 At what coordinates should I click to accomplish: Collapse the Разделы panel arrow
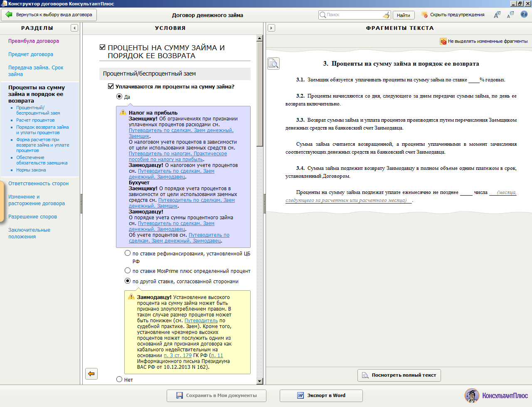click(x=74, y=28)
